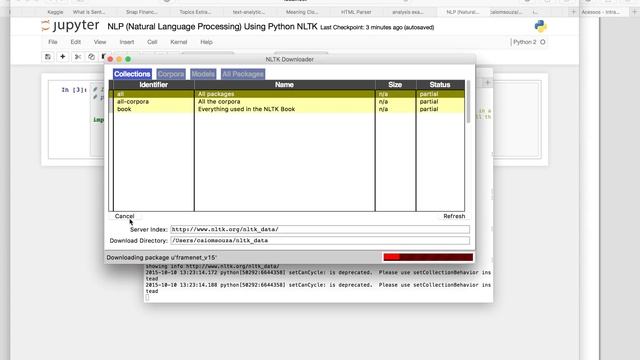Screen dimensions: 640x360
Task: Zoom NLTK Downloader with green button
Action: (x=128, y=59)
